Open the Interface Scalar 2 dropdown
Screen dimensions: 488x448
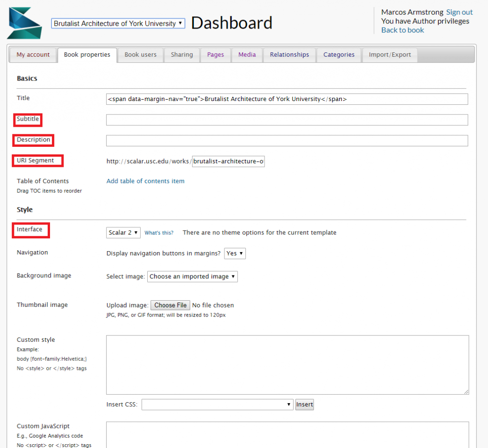click(123, 233)
